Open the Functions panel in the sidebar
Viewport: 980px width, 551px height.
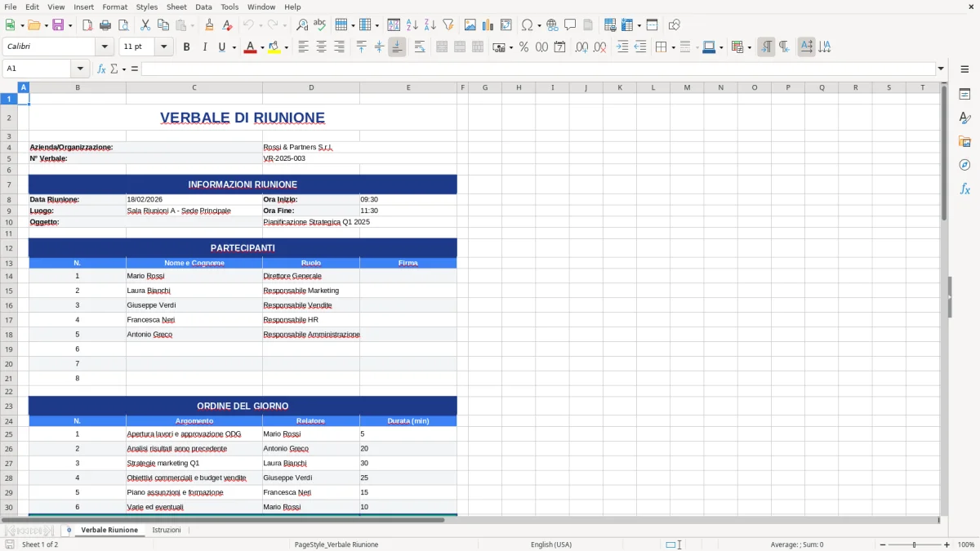tap(965, 189)
